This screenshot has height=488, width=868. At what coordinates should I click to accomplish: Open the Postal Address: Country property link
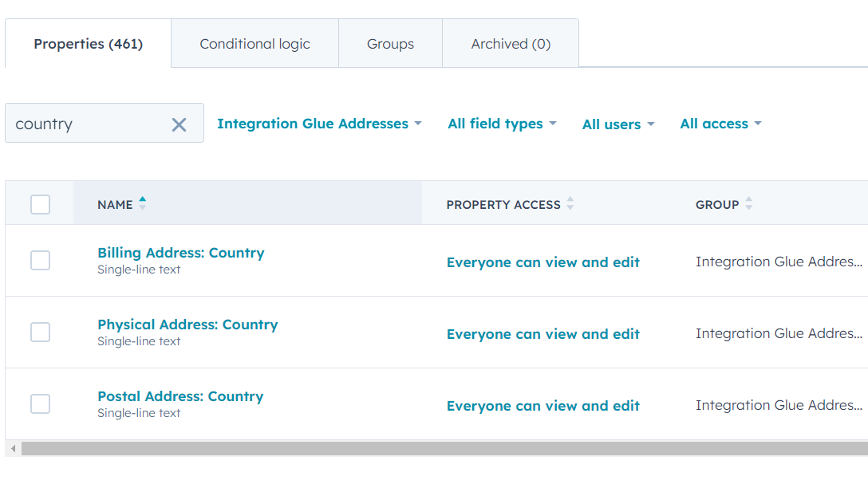point(180,396)
